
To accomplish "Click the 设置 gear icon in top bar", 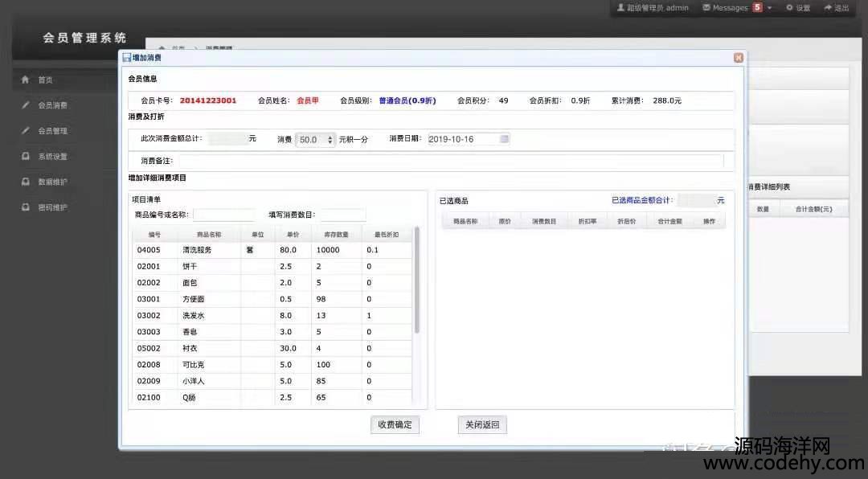I will [x=789, y=8].
